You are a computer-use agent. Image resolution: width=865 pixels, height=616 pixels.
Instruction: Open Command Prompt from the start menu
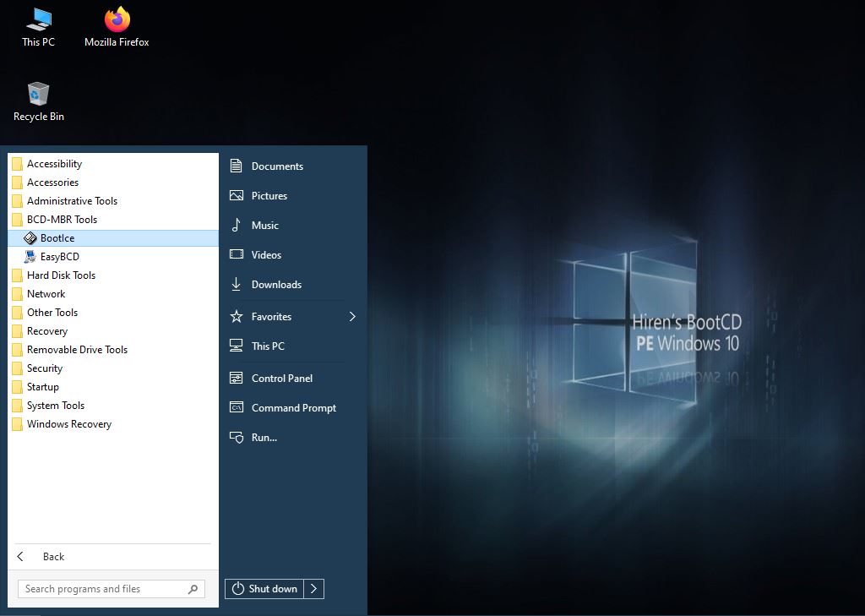[x=293, y=408]
